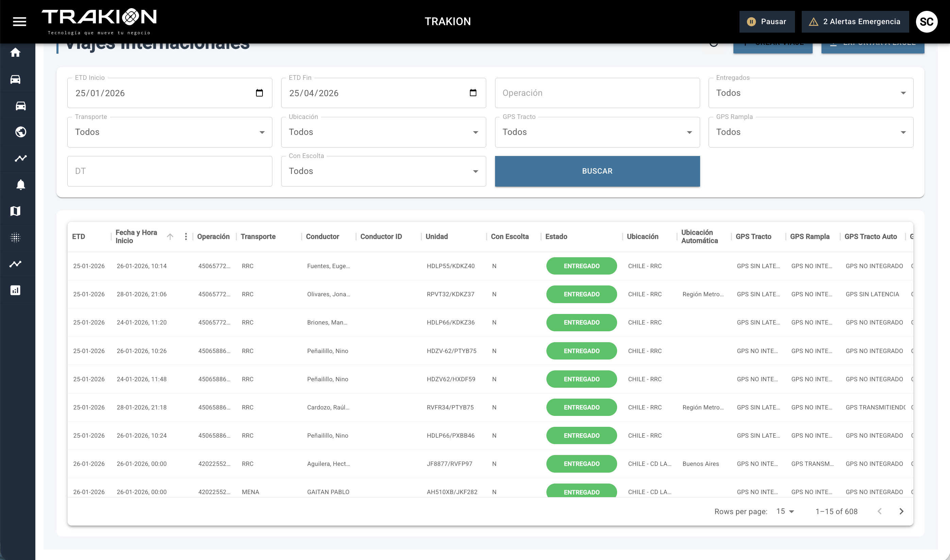Image resolution: width=950 pixels, height=560 pixels.
Task: Open the hamburger menu
Action: click(x=19, y=21)
